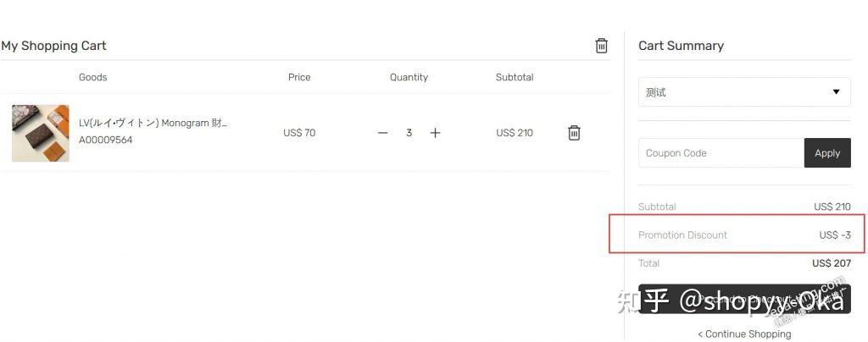Click the Price column header
The width and height of the screenshot is (868, 342).
[x=299, y=77]
